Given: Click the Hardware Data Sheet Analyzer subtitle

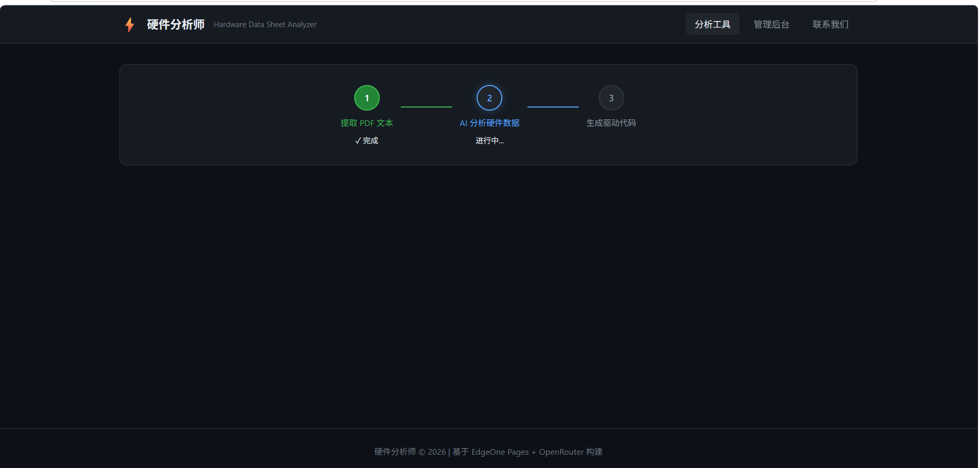Looking at the screenshot, I should 265,25.
